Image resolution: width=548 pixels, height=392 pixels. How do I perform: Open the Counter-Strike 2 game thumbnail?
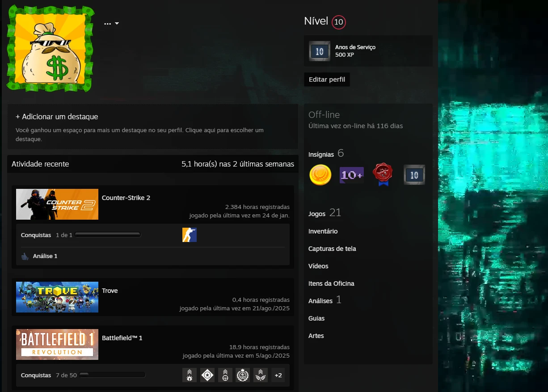[57, 204]
